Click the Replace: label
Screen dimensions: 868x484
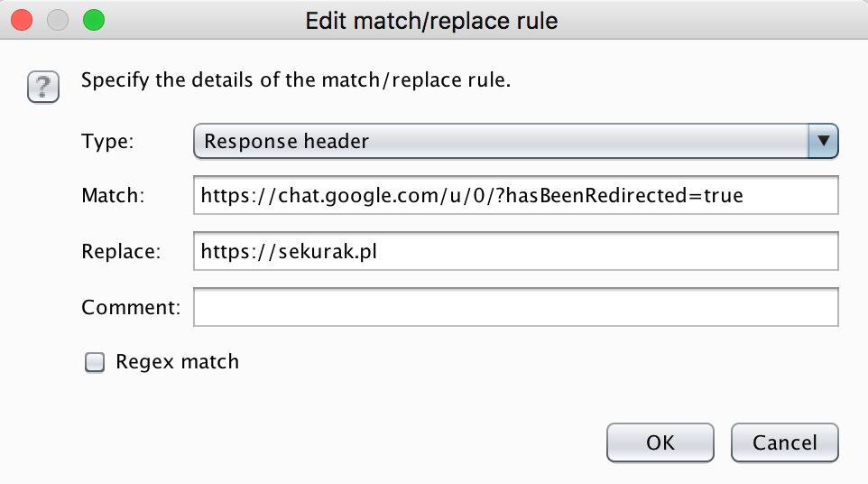pyautogui.click(x=120, y=251)
